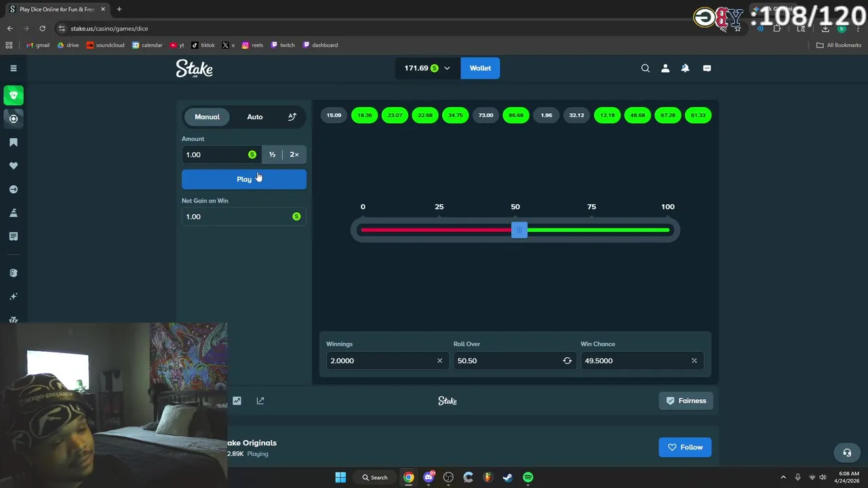Screen dimensions: 868x488
Task: Open favorites heart icon in the sidebar
Action: 13,165
